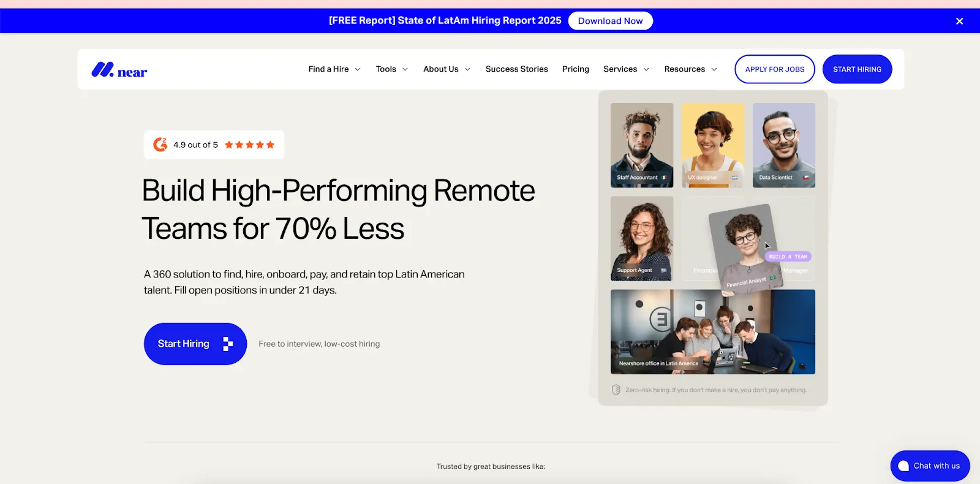Open the Chat with us widget

(930, 466)
